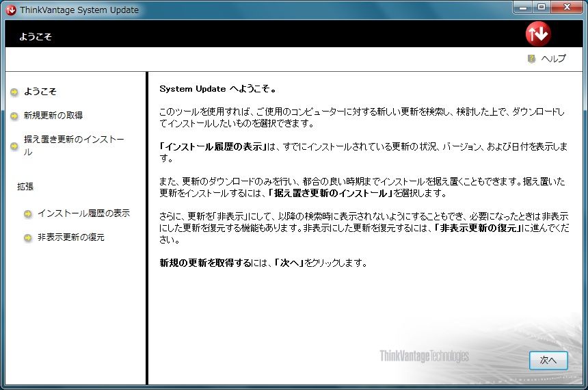Screen dimensions: 588x390
Task: Open インストール履歴の表示 in sidebar
Action: click(83, 213)
